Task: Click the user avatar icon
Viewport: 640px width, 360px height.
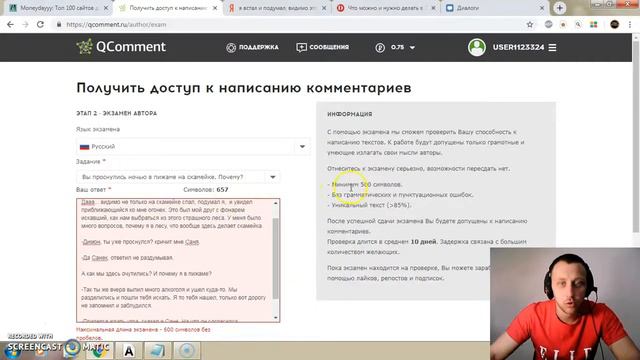Action: [x=476, y=47]
